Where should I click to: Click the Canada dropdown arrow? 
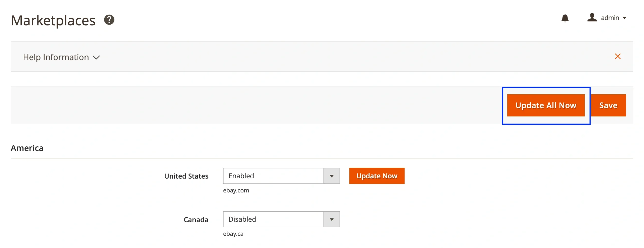pos(332,219)
